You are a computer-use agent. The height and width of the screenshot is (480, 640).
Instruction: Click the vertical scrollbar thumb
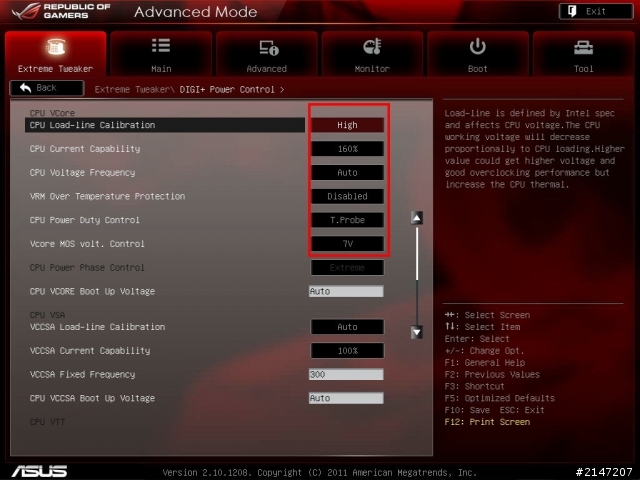417,254
